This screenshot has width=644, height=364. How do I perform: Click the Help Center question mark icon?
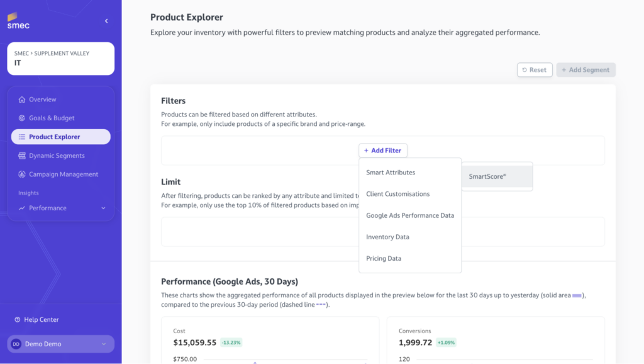[x=18, y=320]
